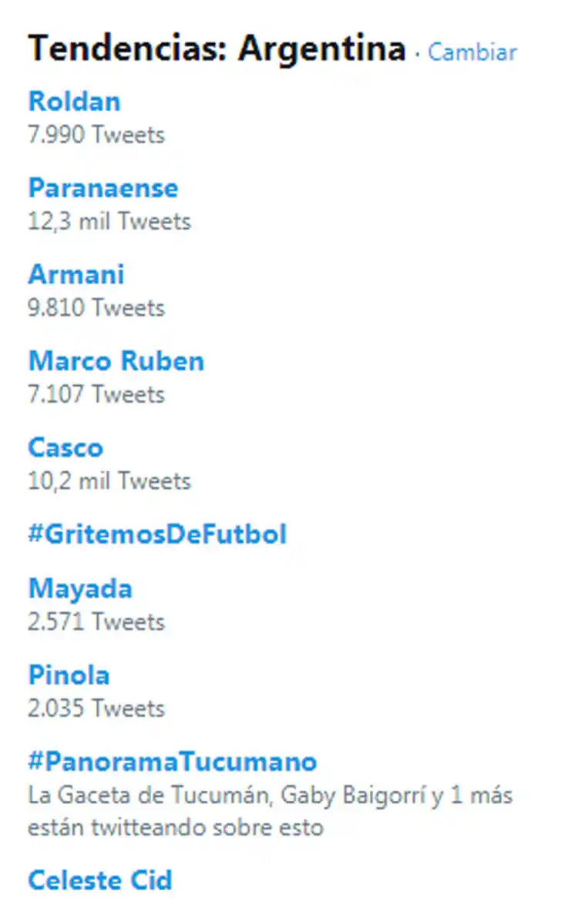Select the Armani trending topic

click(x=76, y=274)
